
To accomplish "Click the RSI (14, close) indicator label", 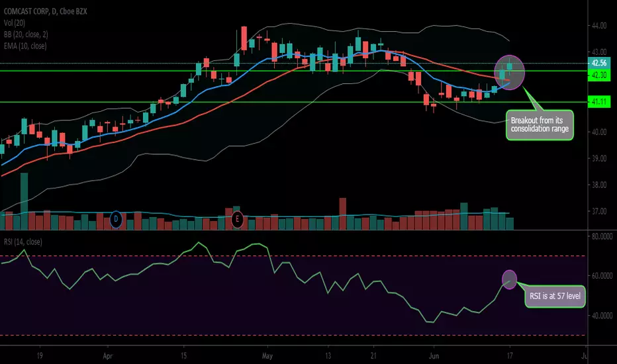I will click(23, 242).
